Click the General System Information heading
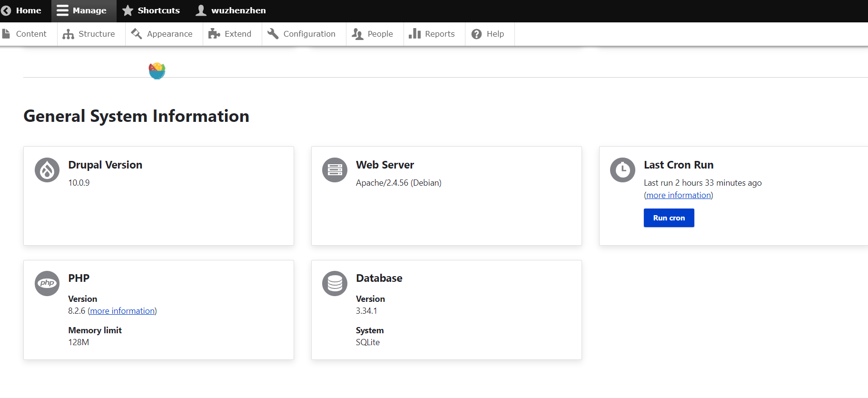Screen dimensions: 868x398 137,116
